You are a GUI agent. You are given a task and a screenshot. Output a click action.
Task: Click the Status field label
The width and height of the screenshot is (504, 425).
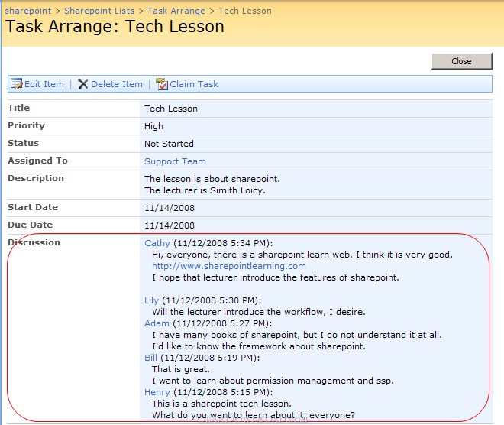[24, 143]
